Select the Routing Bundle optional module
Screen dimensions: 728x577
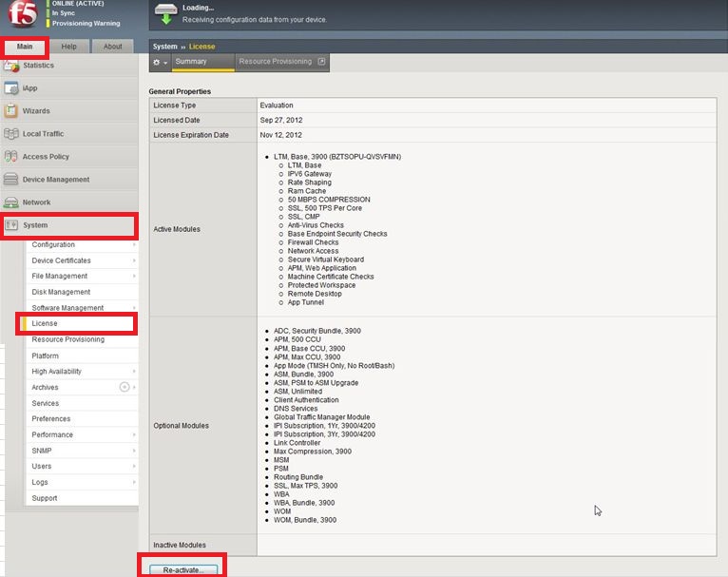click(x=298, y=477)
